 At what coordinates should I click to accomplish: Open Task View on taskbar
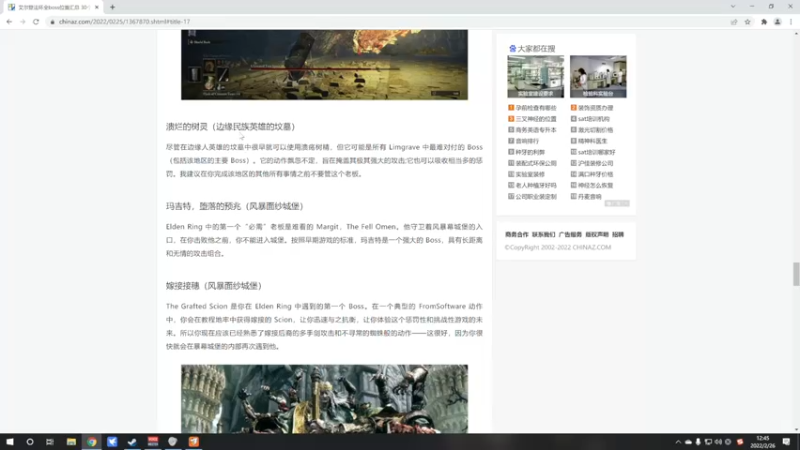49,442
